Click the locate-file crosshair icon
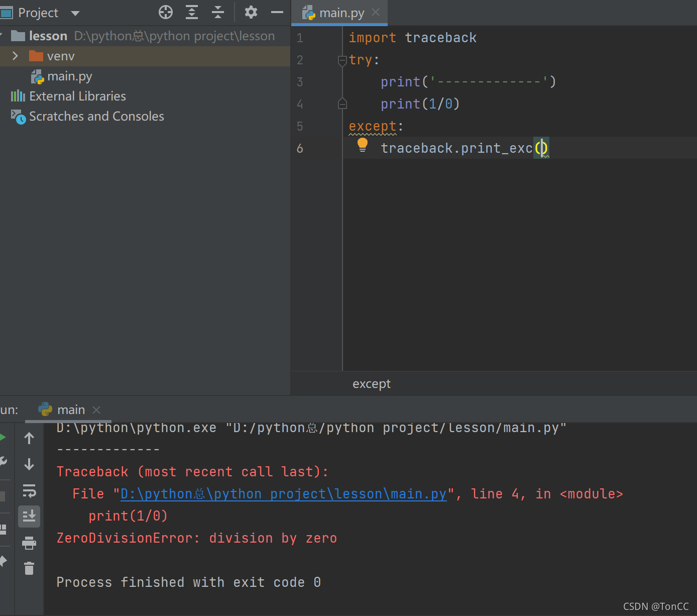Viewport: 697px width, 616px height. (x=166, y=12)
